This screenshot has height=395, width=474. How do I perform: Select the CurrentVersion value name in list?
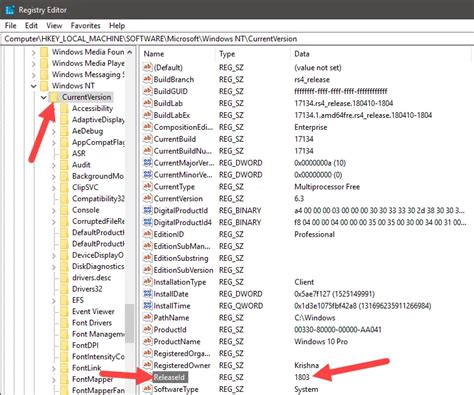point(178,198)
